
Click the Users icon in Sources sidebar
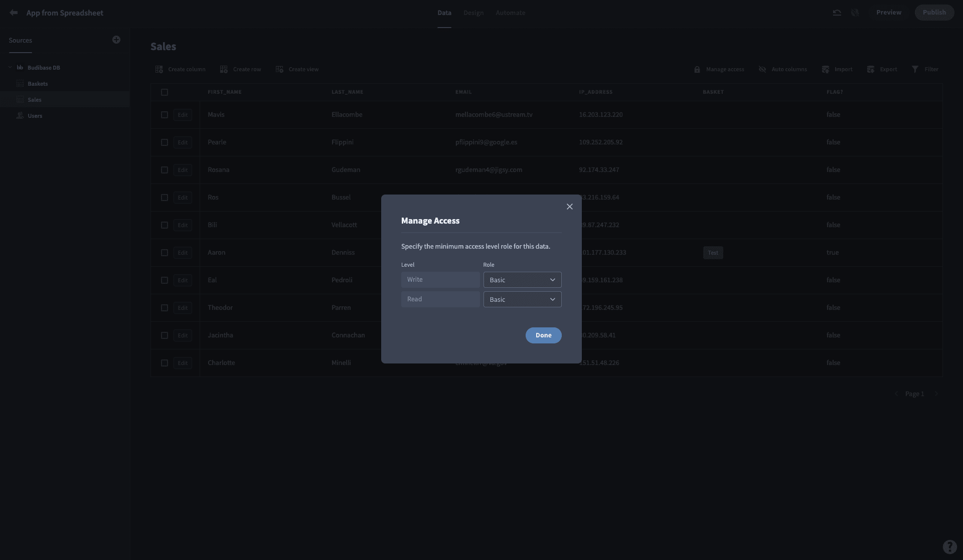pos(20,116)
